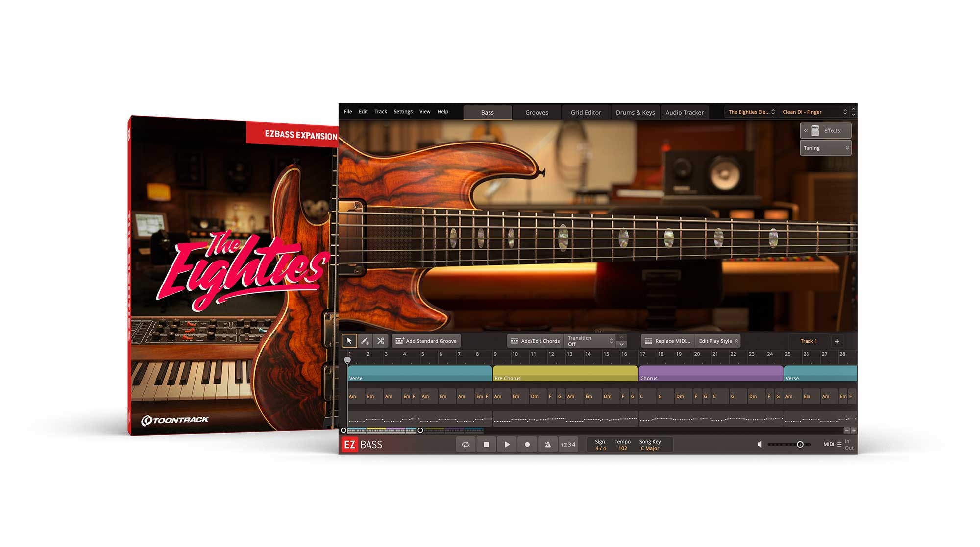Step Transition to previous option
980x547 pixels.
(621, 337)
